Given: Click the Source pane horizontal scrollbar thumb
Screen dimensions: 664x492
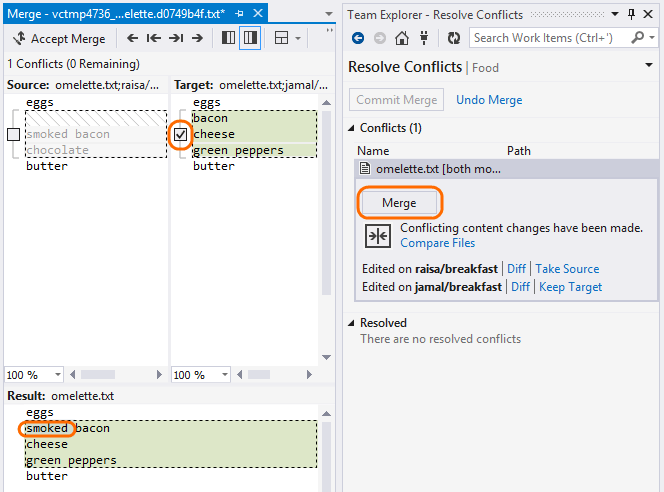Looking at the screenshot, I should click(x=98, y=375).
